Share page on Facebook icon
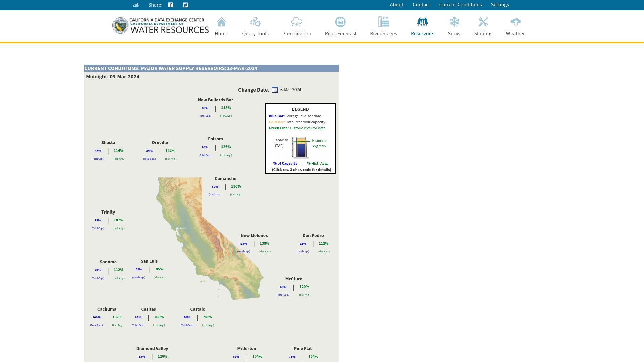Image resolution: width=644 pixels, height=362 pixels. pos(170,5)
